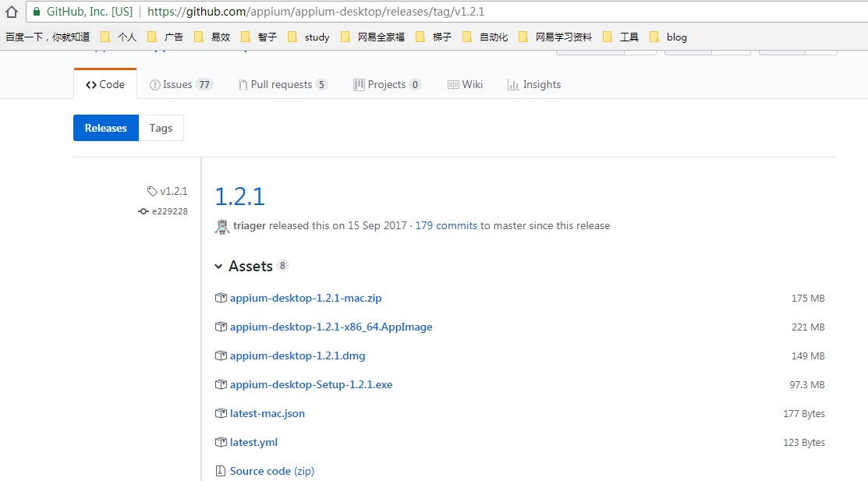Download appium-desktop-1.2.1-mac.zip
868x481 pixels.
coord(306,298)
